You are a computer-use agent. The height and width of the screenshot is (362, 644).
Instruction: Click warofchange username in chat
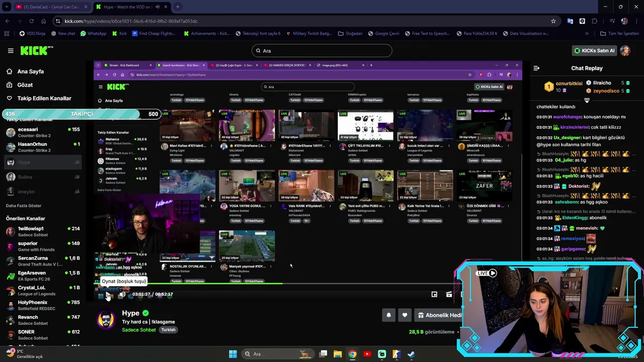tap(567, 117)
